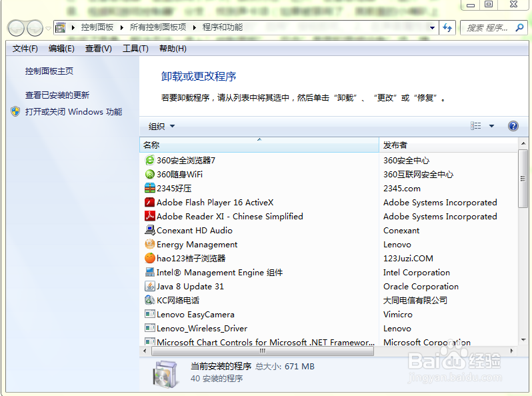Click the Lenovo EasyCamera icon

pyautogui.click(x=149, y=314)
